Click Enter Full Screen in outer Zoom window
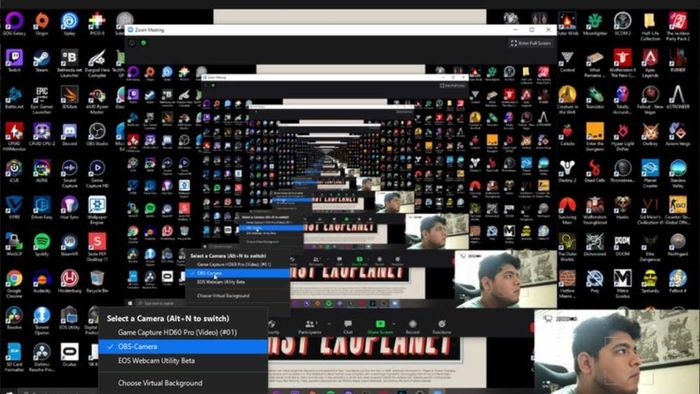The height and width of the screenshot is (394, 700). tap(531, 43)
